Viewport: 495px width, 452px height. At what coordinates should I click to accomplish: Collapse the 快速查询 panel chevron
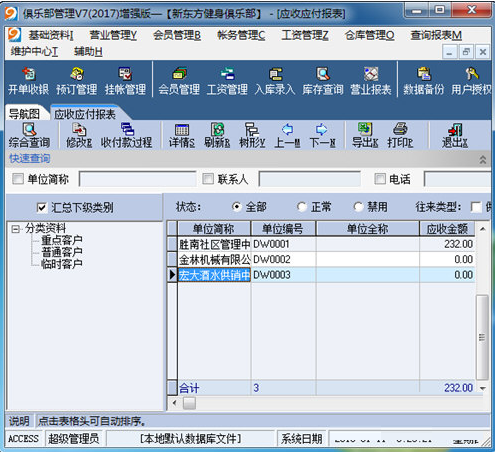(482, 160)
